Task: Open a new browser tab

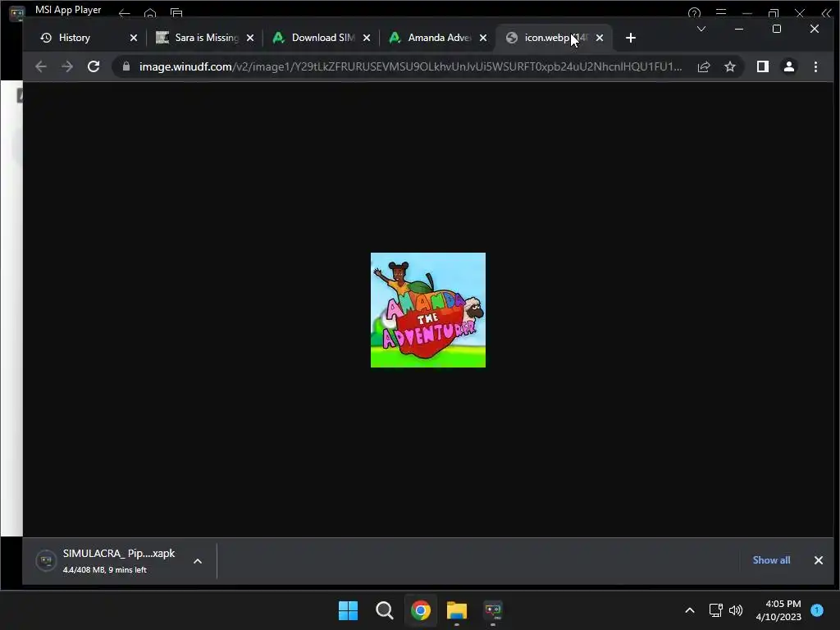Action: click(x=631, y=38)
